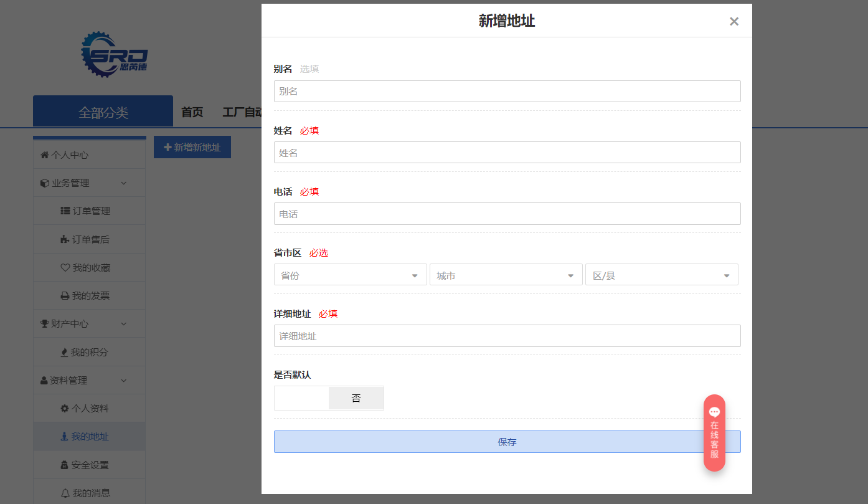Click the 我的发票 printer icon
The image size is (868, 504).
65,296
